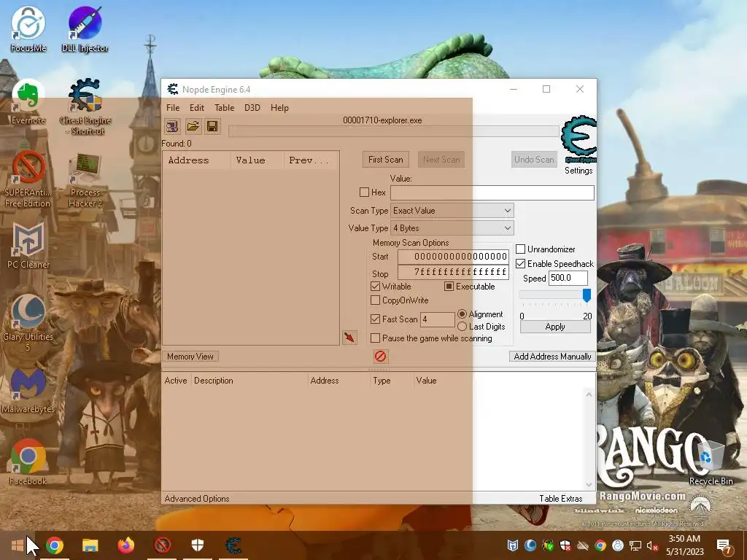
Task: Open the Recycle Bin on desktop
Action: tap(711, 462)
